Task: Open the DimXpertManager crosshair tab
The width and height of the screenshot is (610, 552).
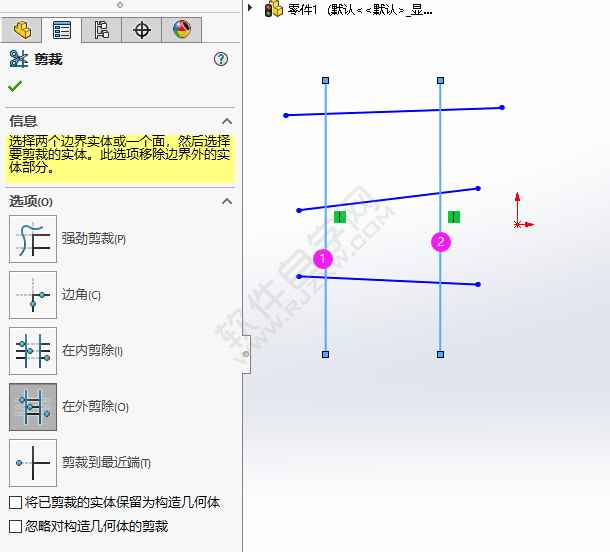Action: 142,30
